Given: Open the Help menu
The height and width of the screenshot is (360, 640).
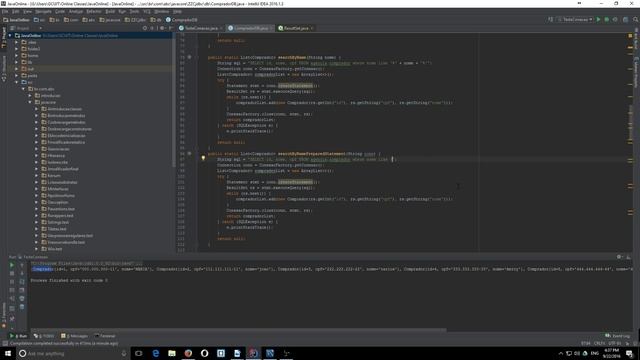Looking at the screenshot, I should [x=177, y=11].
